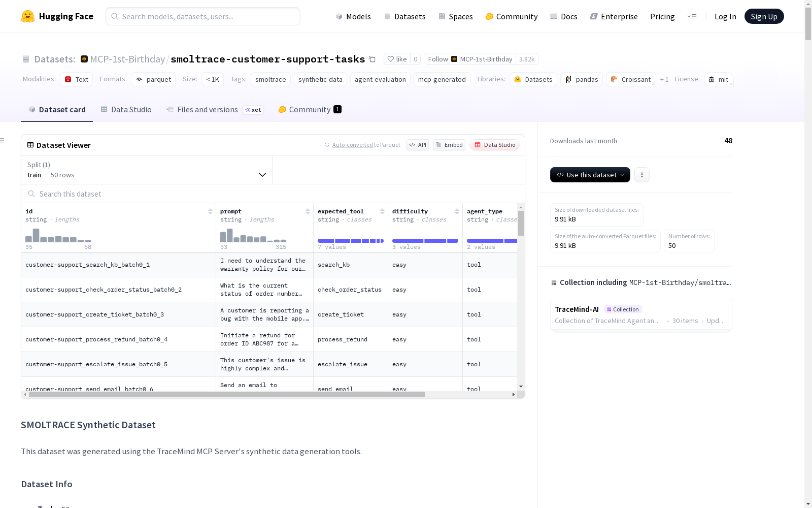The image size is (812, 508).
Task: Click the prompt column lengths histogram
Action: click(253, 235)
